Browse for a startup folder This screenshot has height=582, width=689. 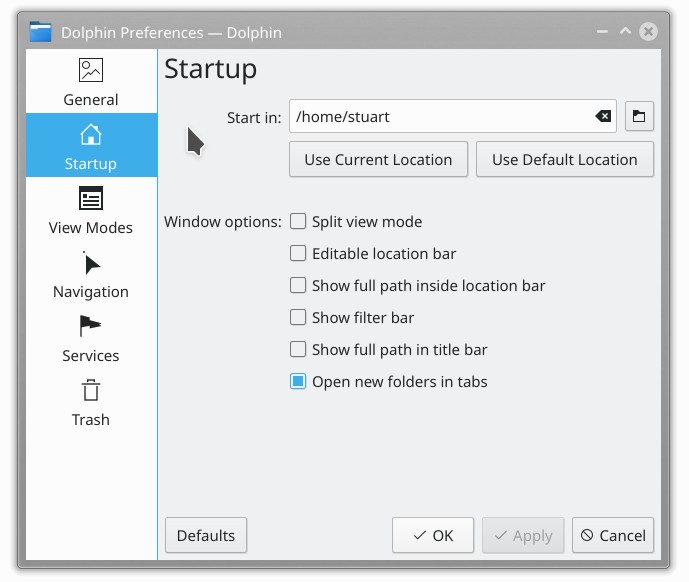(x=639, y=117)
